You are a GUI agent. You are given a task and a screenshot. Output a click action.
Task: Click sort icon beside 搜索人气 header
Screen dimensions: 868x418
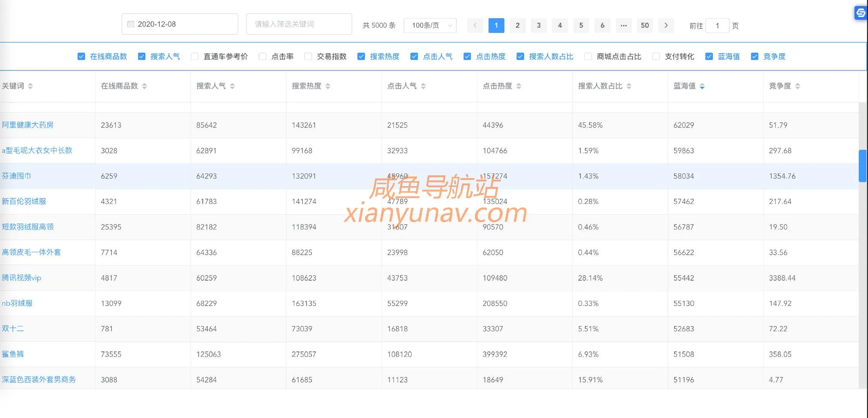click(x=232, y=86)
